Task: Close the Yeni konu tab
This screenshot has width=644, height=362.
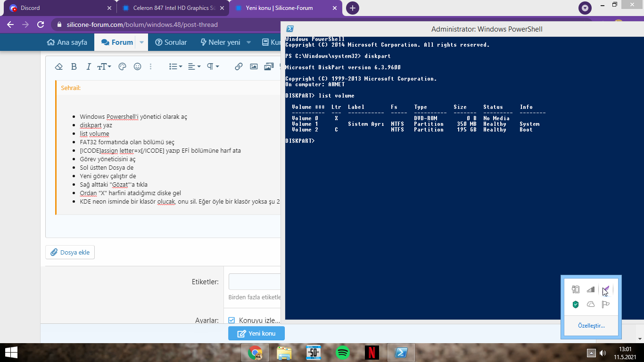Action: pos(335,8)
